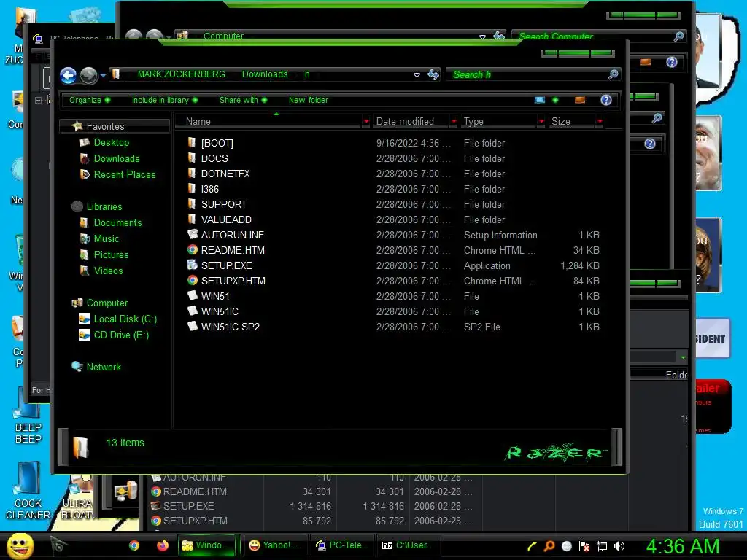Open the Videos library

pos(108,271)
